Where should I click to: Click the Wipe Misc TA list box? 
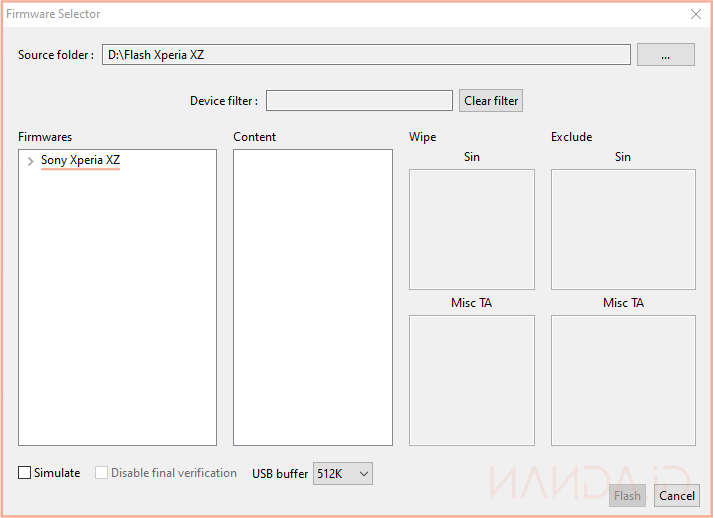[471, 380]
